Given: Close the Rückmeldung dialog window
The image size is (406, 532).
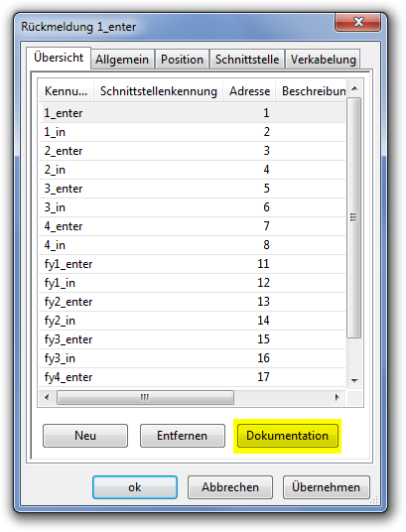Looking at the screenshot, I should 357,23.
